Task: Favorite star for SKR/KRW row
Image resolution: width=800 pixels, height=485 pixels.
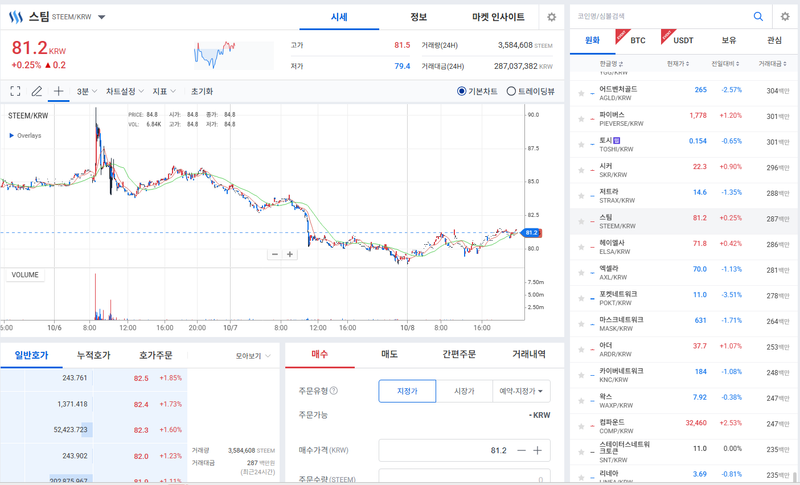Action: pyautogui.click(x=581, y=170)
